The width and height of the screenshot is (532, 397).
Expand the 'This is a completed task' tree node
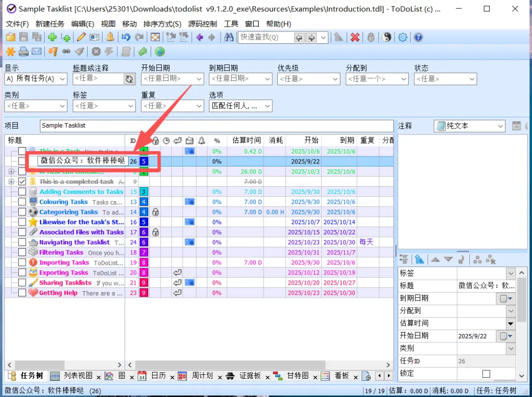coord(11,182)
